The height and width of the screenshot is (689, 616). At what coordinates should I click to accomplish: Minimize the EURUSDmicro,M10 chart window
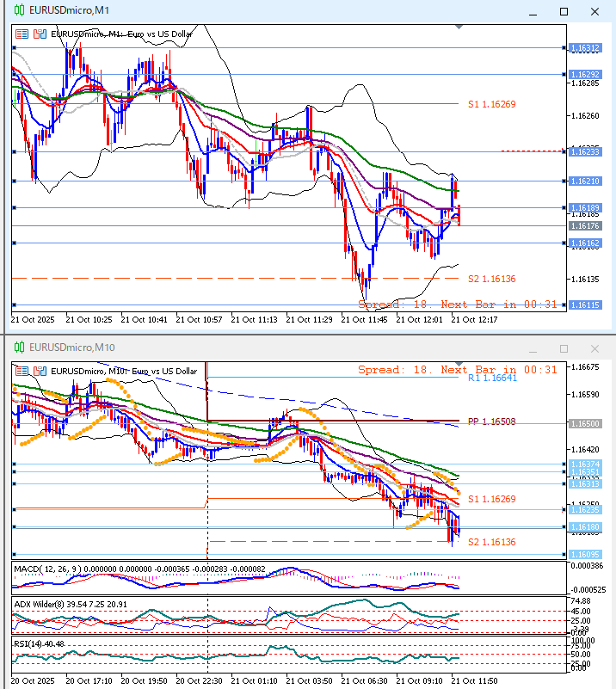pyautogui.click(x=533, y=348)
